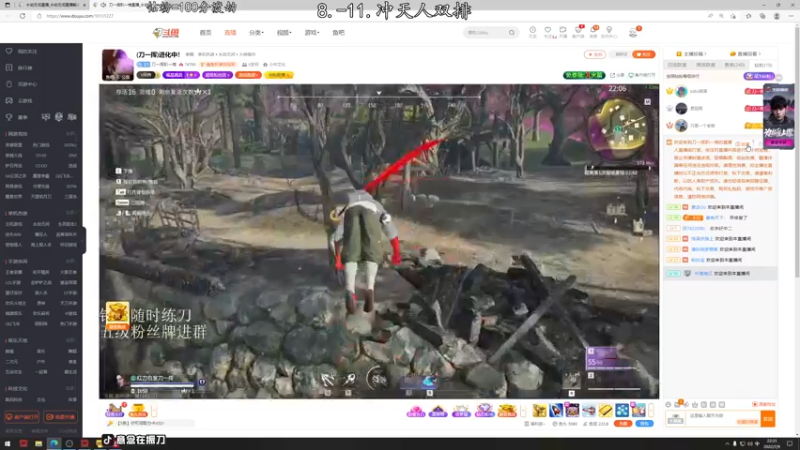Screen dimensions: 800x450
Task: Send the airplane gift icon
Action: click(x=589, y=410)
